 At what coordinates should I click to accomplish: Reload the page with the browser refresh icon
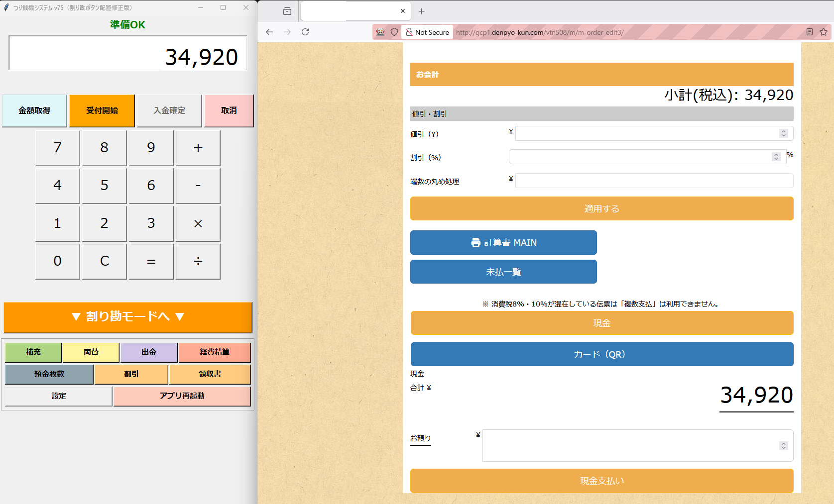click(x=305, y=32)
